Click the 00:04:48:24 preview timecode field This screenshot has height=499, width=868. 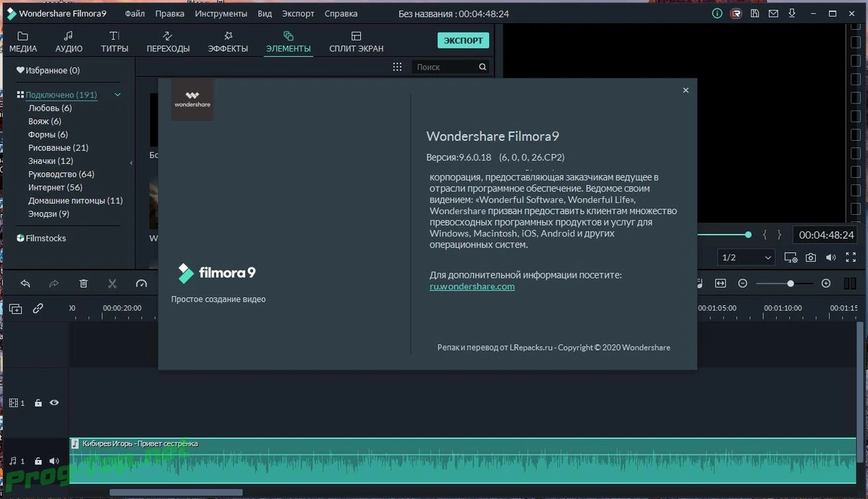[827, 235]
